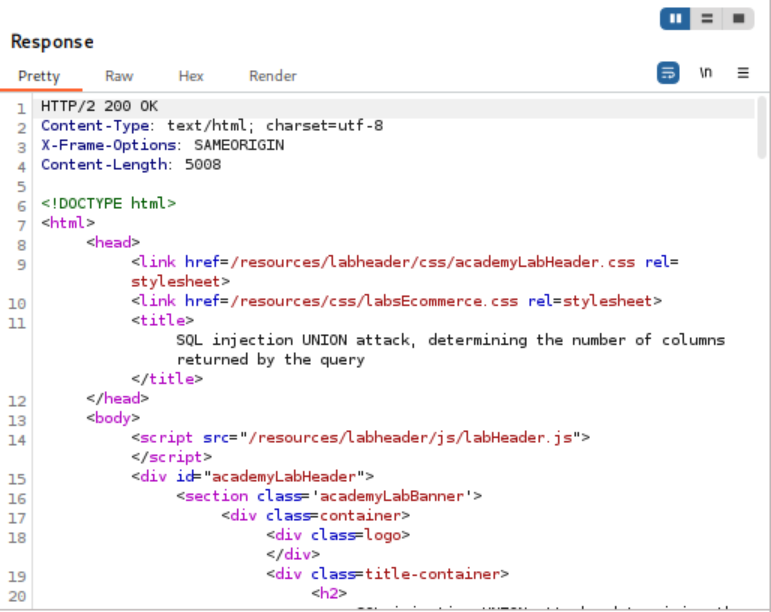Open the Render tab
Screen dimensions: 771x612
(x=273, y=76)
